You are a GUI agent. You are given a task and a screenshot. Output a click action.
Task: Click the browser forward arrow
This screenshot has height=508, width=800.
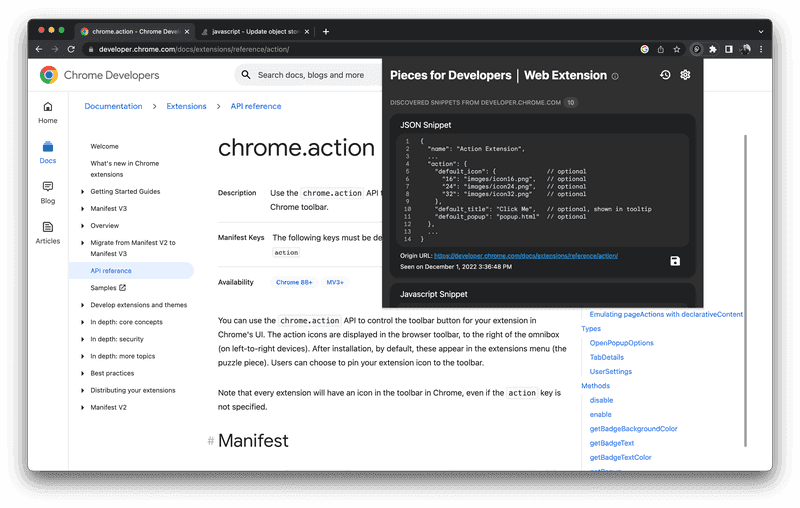55,49
